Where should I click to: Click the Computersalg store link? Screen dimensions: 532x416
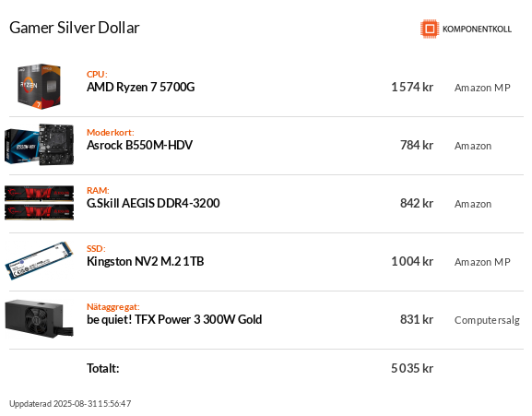[487, 320]
